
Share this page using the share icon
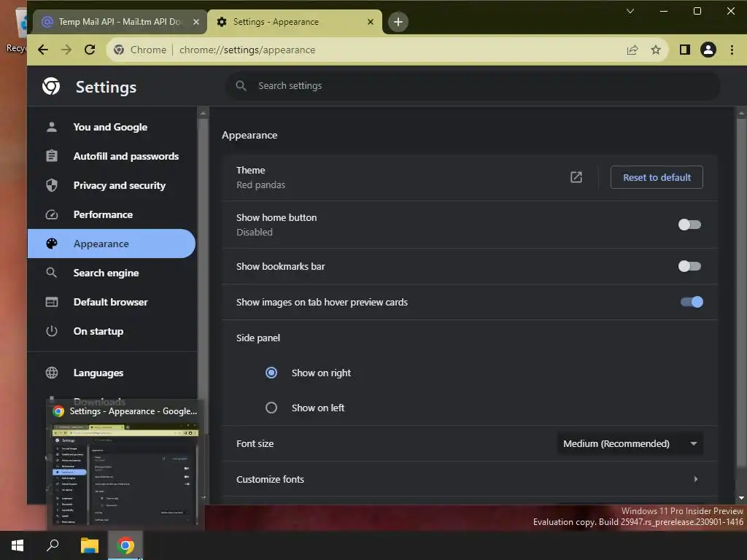point(632,50)
